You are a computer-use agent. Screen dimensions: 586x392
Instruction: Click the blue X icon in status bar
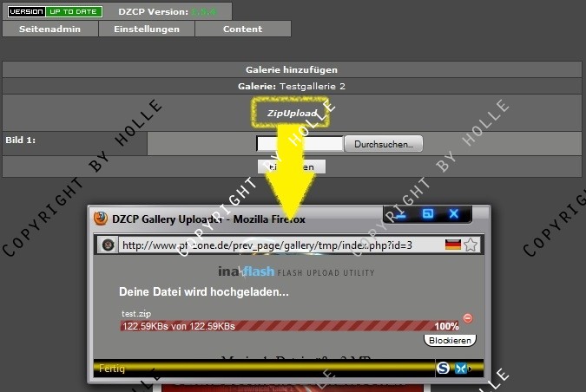click(461, 369)
